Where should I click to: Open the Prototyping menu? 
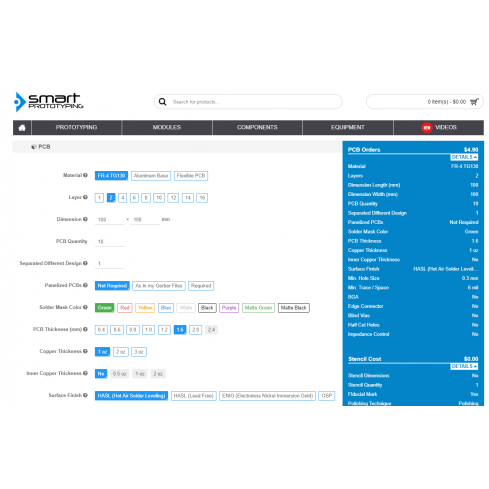click(76, 128)
